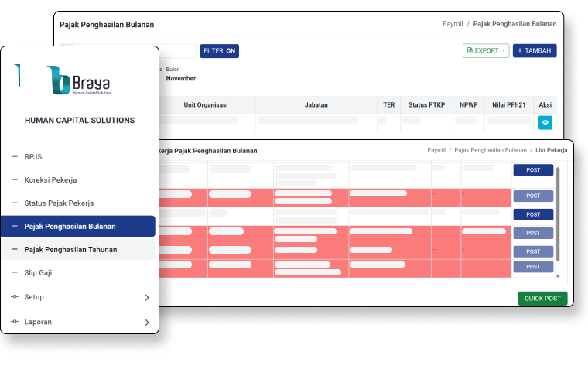The width and height of the screenshot is (588, 369).
Task: Click the first POST button in list
Action: tap(533, 170)
